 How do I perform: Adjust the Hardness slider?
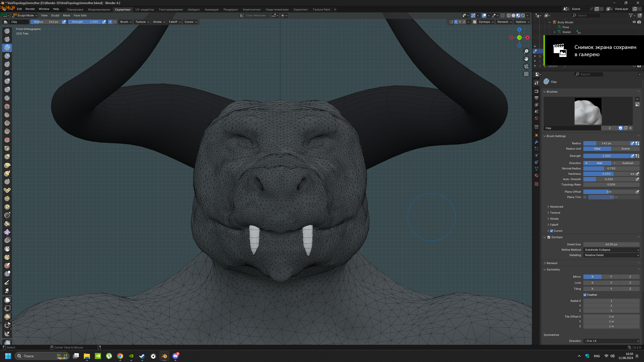coord(606,174)
